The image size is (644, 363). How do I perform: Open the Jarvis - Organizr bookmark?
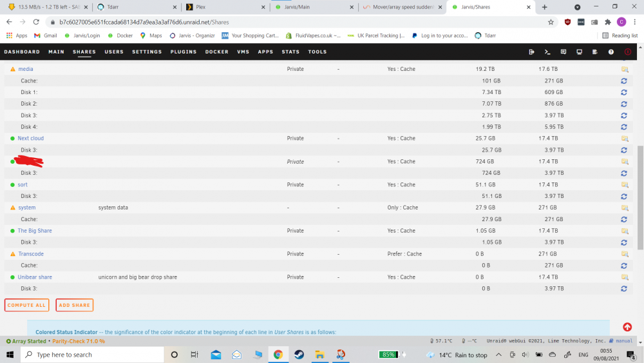pyautogui.click(x=192, y=35)
